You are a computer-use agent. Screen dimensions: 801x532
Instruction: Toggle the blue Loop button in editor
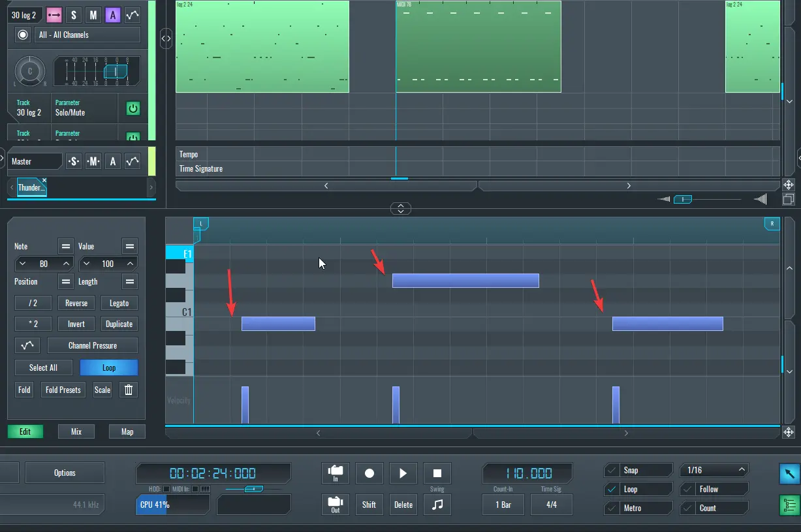point(109,368)
